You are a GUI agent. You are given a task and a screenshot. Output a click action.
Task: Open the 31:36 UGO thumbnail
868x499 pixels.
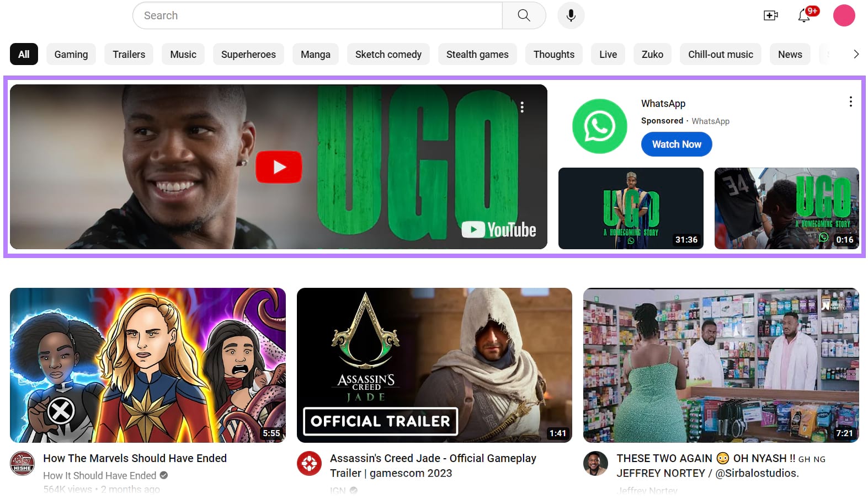(x=631, y=208)
